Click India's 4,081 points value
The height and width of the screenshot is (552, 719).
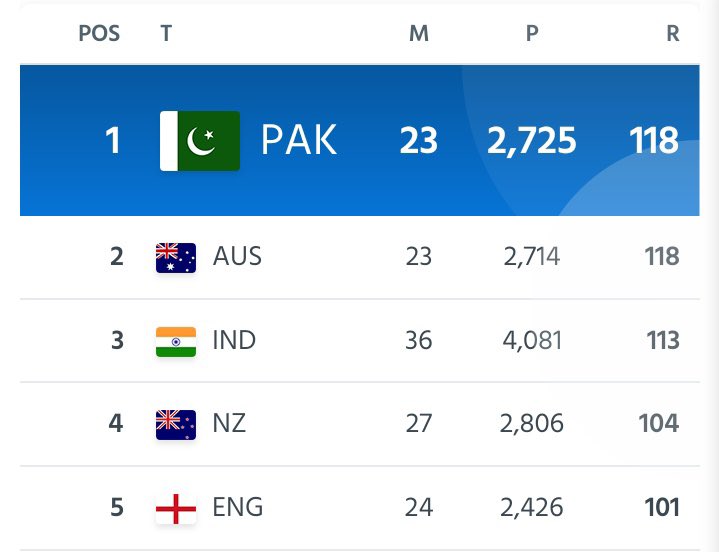pyautogui.click(x=532, y=341)
